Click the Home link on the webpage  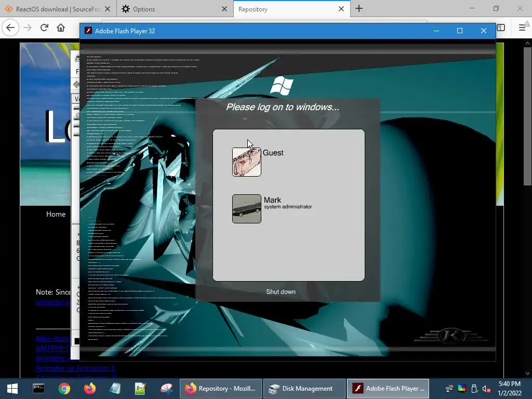[x=56, y=214]
